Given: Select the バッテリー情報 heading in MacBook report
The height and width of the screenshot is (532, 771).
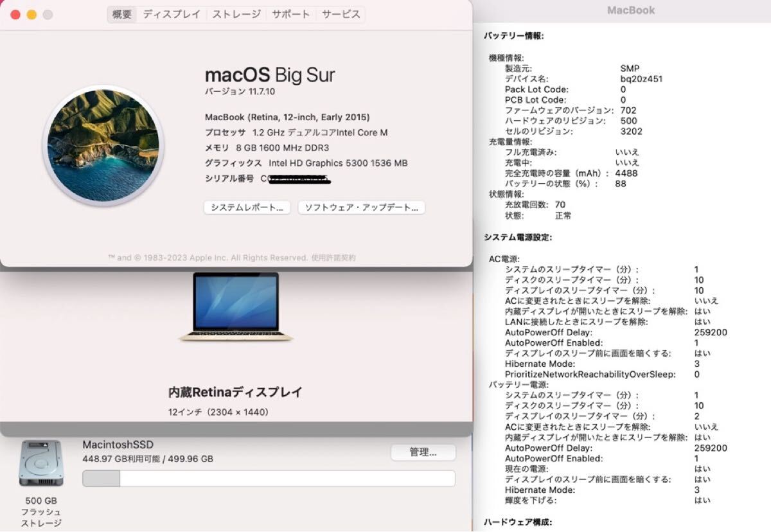Looking at the screenshot, I should 514,36.
